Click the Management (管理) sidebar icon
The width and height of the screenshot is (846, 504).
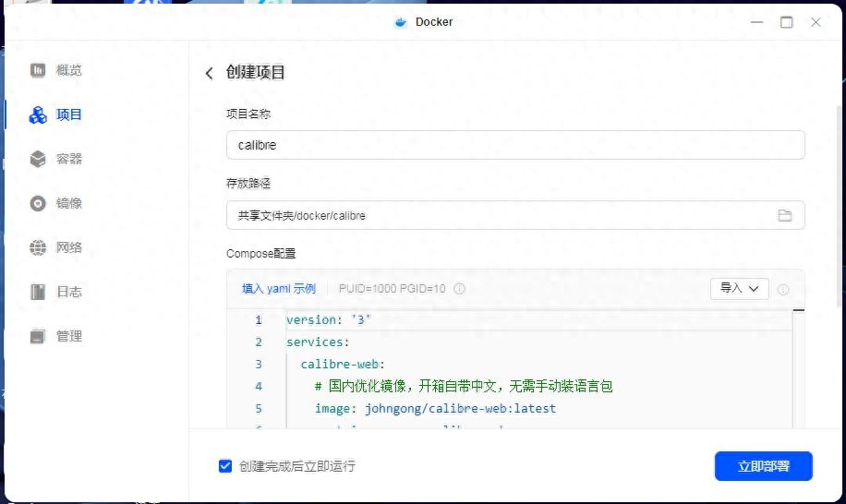point(38,336)
